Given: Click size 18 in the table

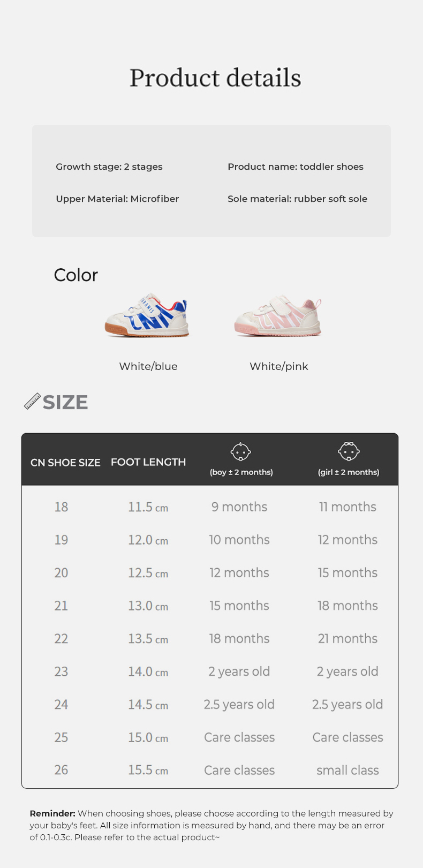Looking at the screenshot, I should coord(61,507).
